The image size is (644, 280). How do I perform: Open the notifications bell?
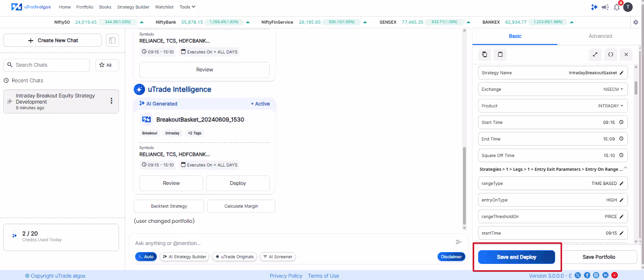tap(617, 7)
